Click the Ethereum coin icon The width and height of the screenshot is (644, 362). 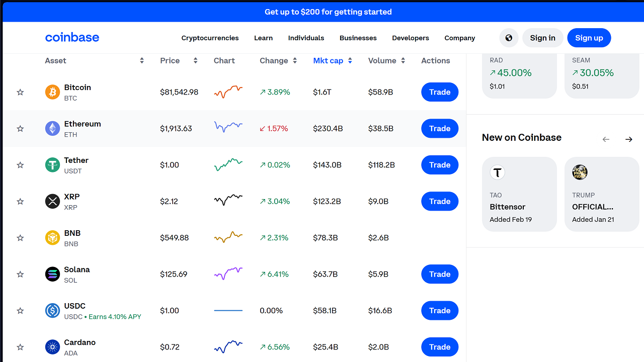tap(52, 129)
